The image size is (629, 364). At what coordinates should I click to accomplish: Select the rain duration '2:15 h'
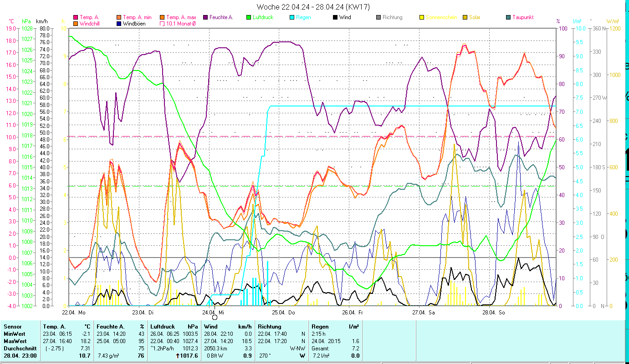pos(319,334)
